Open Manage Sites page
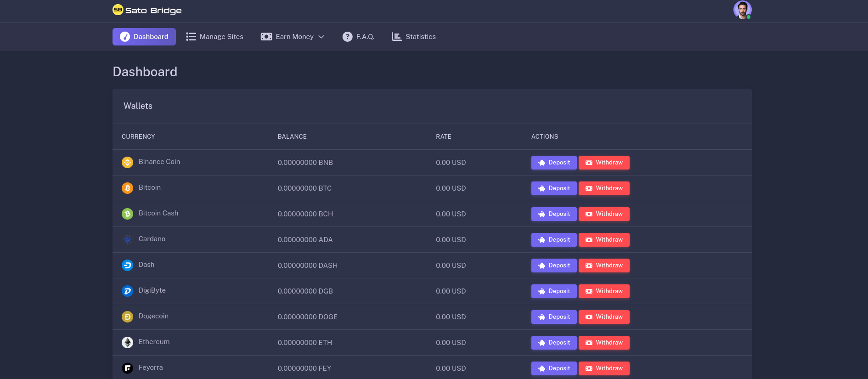The width and height of the screenshot is (868, 379). [x=214, y=37]
